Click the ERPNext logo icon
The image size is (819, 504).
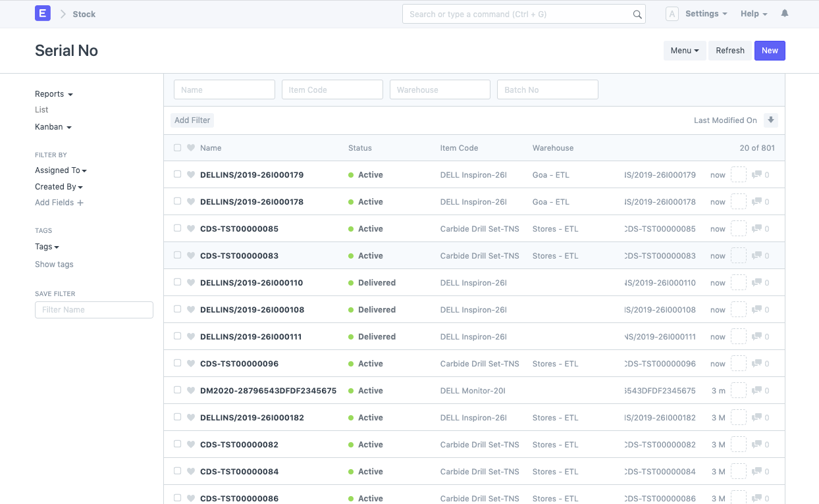[x=42, y=13]
